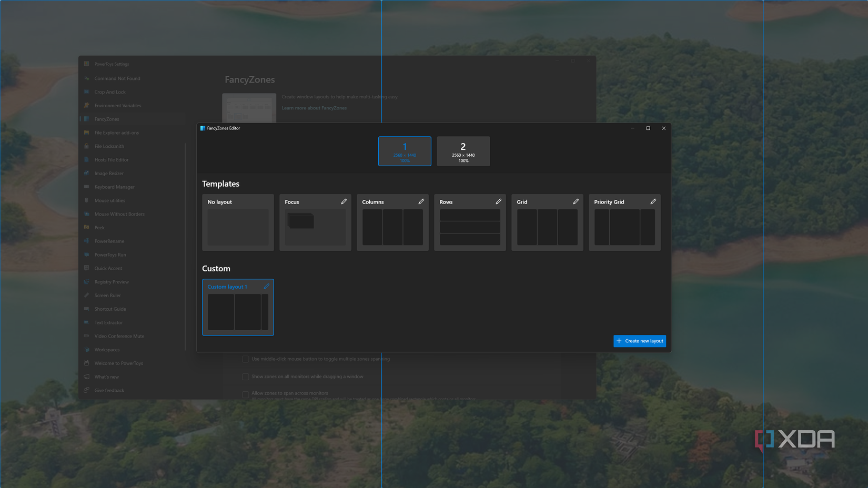Check show zones on all monitors while dragging

point(246,377)
